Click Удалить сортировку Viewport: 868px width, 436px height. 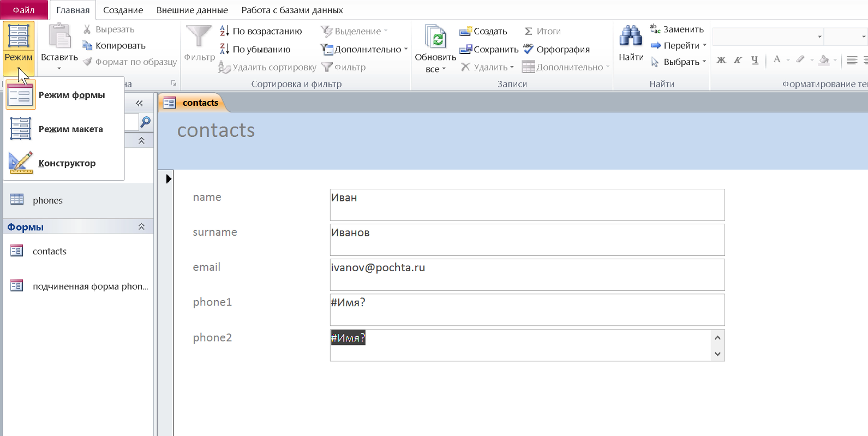click(x=267, y=67)
